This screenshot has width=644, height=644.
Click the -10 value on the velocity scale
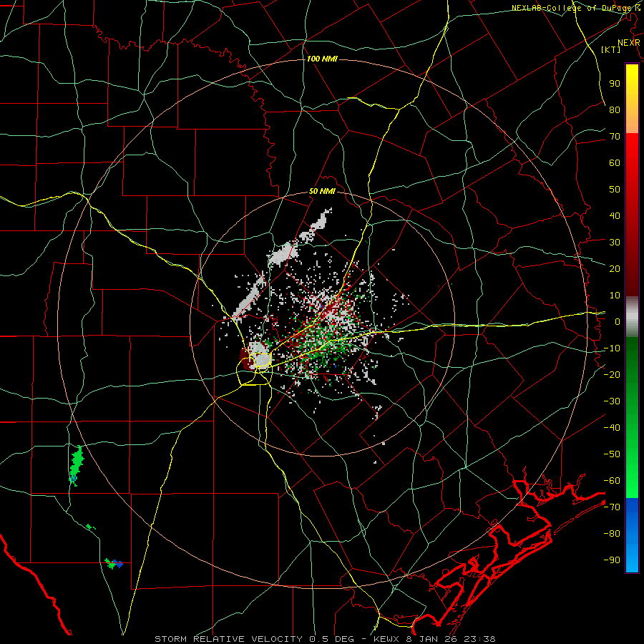click(x=612, y=348)
